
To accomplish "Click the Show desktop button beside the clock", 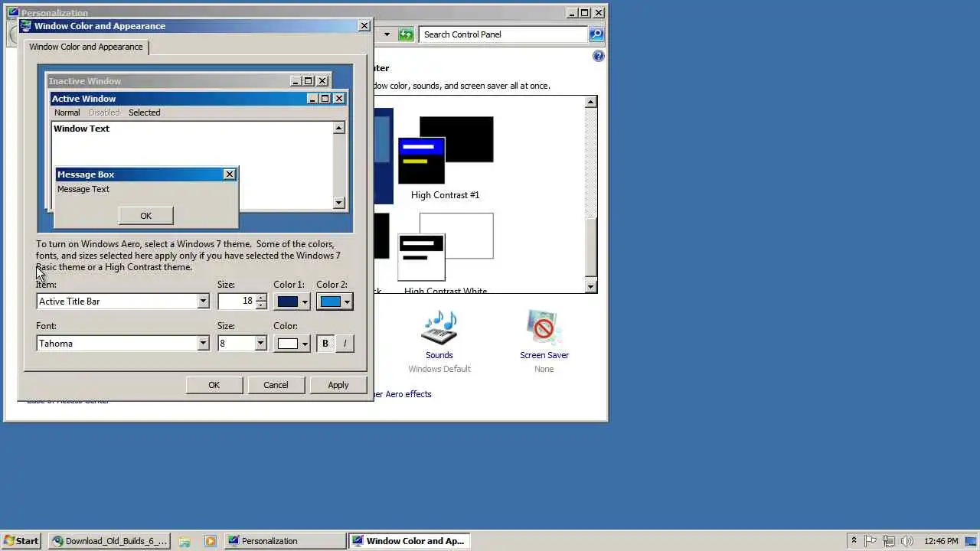I will pos(972,540).
